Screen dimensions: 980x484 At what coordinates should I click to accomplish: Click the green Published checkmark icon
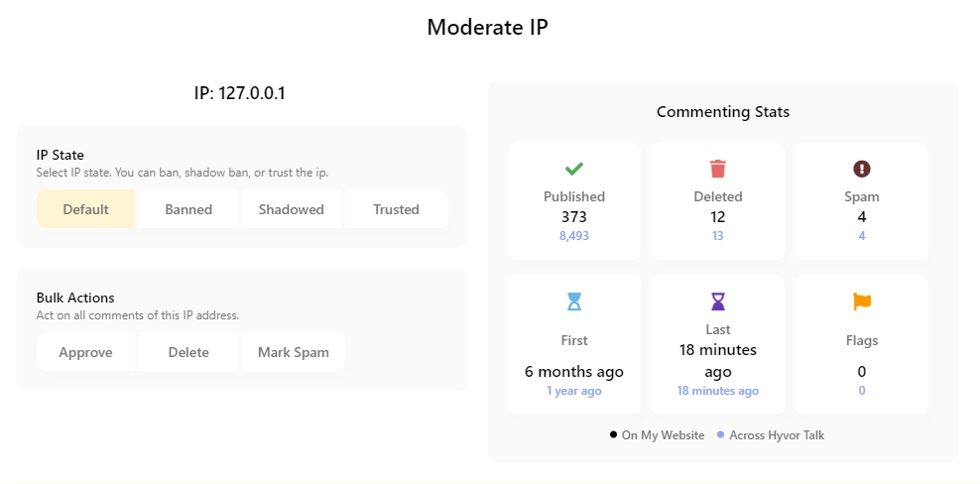(573, 169)
